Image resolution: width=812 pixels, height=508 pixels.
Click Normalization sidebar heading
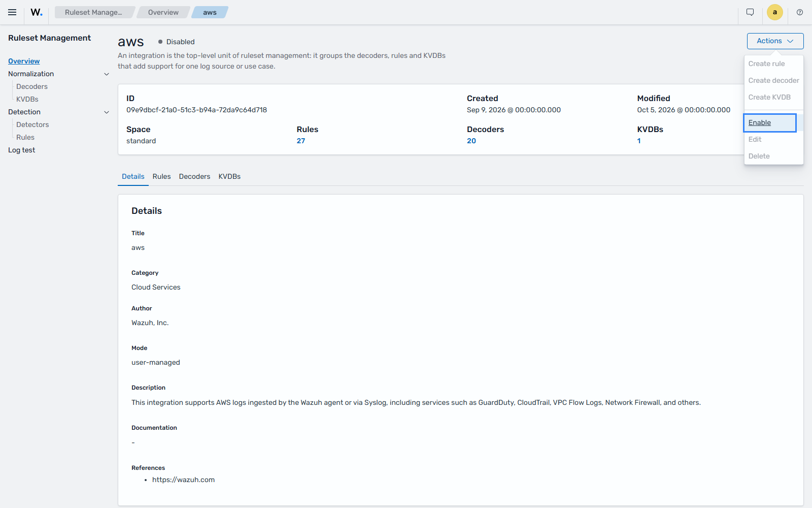pos(31,74)
